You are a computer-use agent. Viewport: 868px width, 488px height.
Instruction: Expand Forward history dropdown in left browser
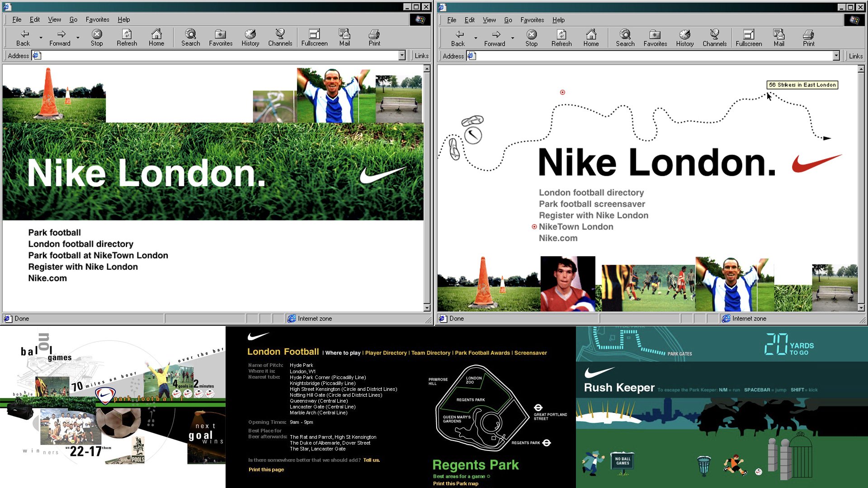(x=78, y=38)
